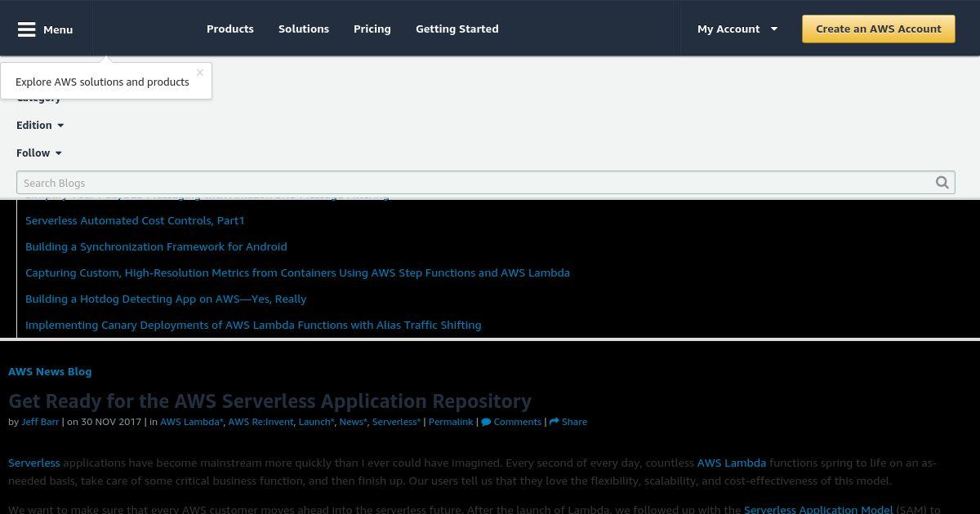Click author Jeff Barr link
Image resolution: width=980 pixels, height=514 pixels.
(40, 422)
